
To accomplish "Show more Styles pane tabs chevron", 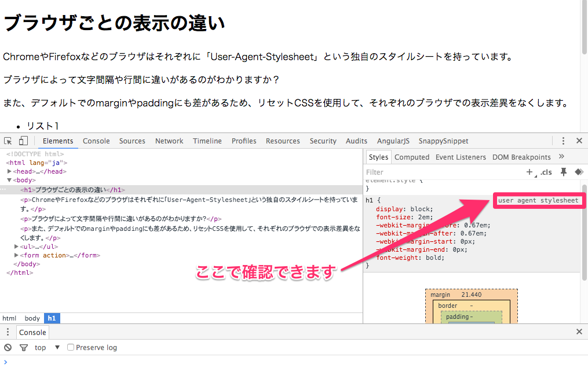I will 561,157.
